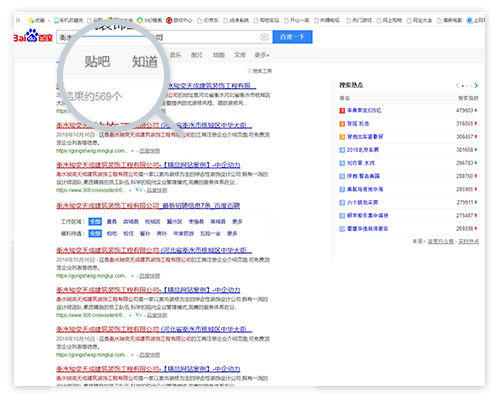500x403 pixels.
Task: Open the 360搜索 bookmark icon
Action: tap(140, 20)
